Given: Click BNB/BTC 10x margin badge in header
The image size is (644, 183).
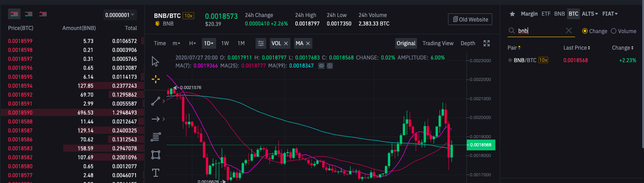Looking at the screenshot, I should point(188,16).
